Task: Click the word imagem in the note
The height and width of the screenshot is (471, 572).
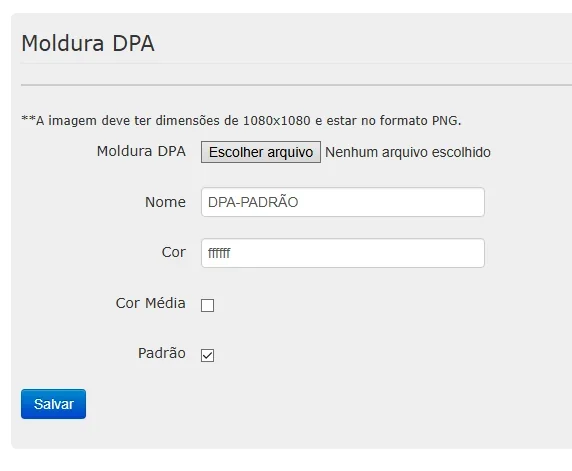Action: tap(73, 121)
